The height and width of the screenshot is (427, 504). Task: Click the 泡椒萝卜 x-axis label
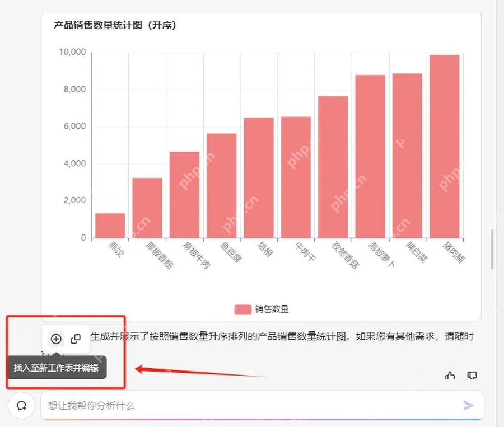[x=382, y=255]
